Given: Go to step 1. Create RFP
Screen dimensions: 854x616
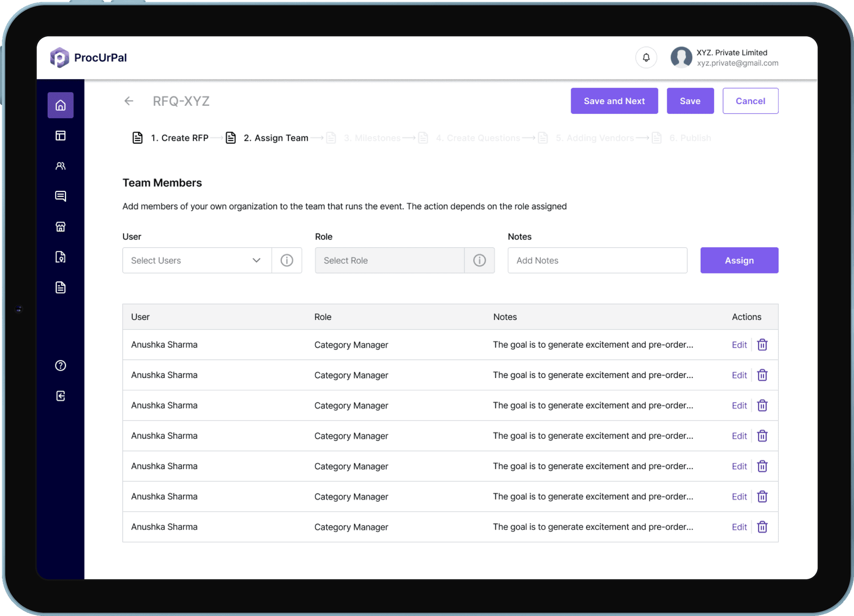Looking at the screenshot, I should point(179,138).
